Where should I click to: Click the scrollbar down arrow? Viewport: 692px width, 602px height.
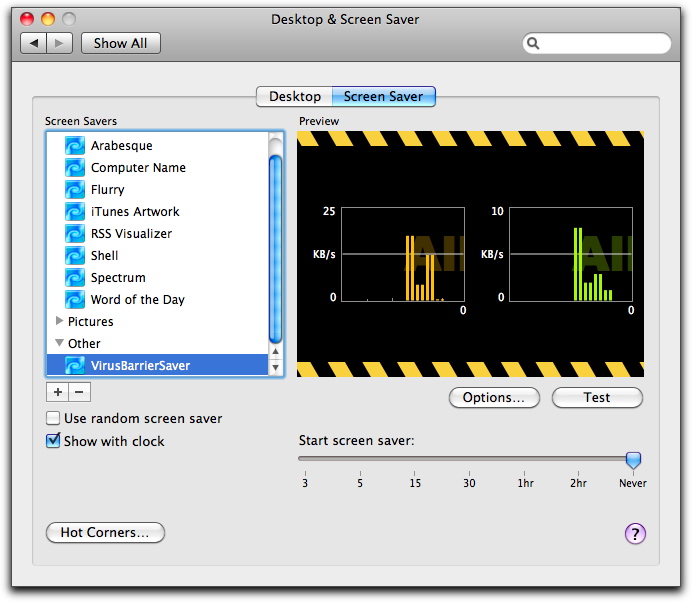click(275, 367)
